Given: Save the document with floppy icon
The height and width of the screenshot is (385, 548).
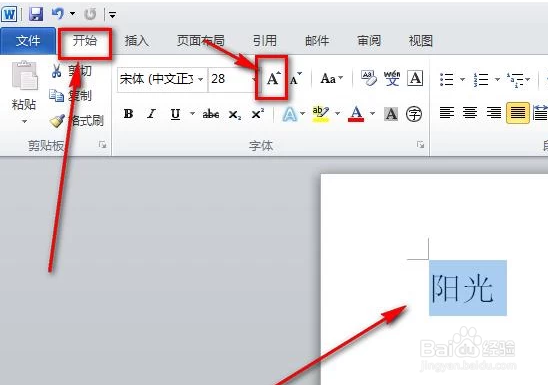Looking at the screenshot, I should coord(36,14).
